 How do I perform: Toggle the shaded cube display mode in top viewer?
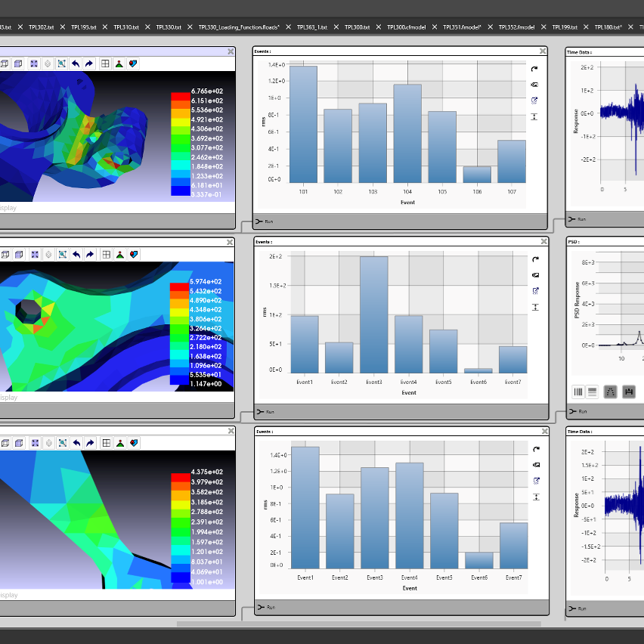pyautogui.click(x=19, y=64)
